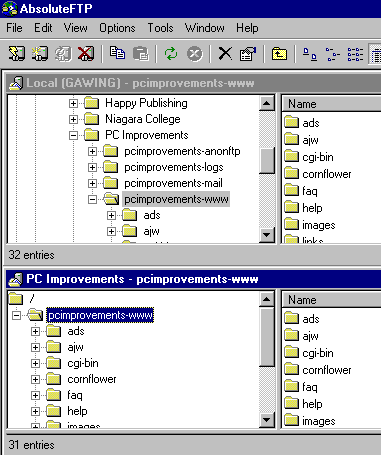Open the Help menu
The width and height of the screenshot is (381, 455).
point(247,28)
